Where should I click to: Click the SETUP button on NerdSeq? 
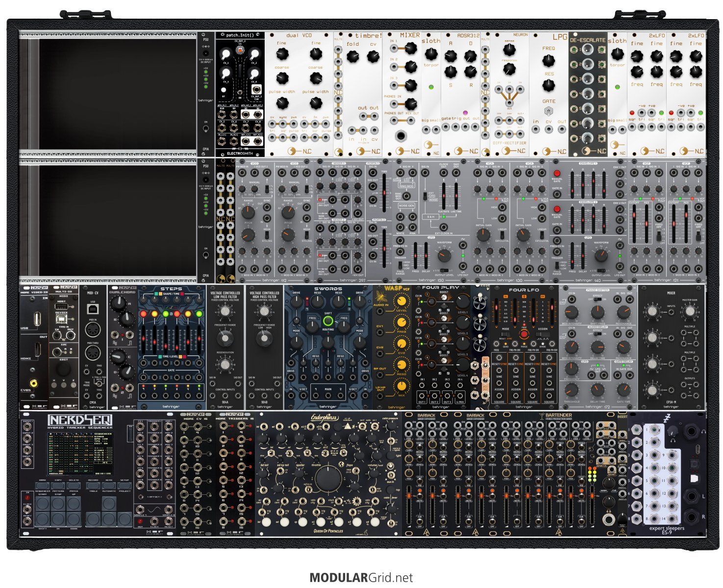click(x=125, y=486)
